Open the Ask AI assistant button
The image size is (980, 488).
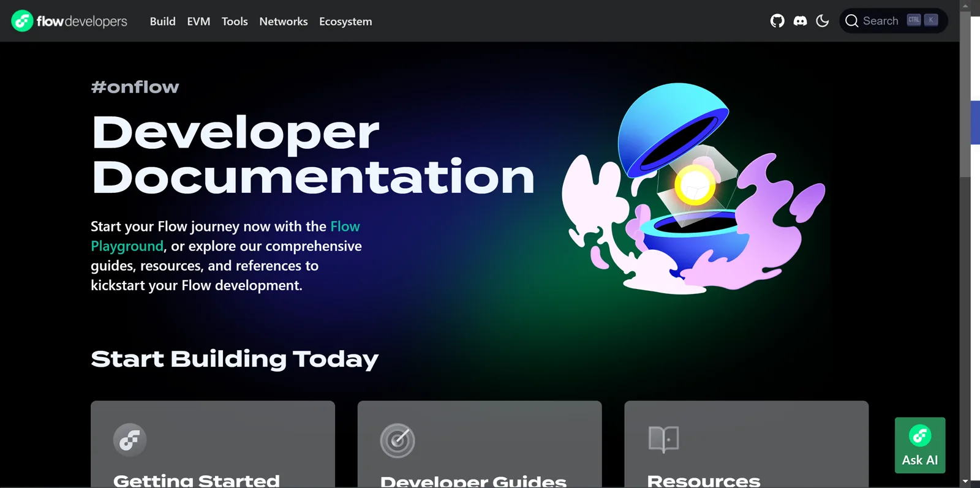[920, 445]
